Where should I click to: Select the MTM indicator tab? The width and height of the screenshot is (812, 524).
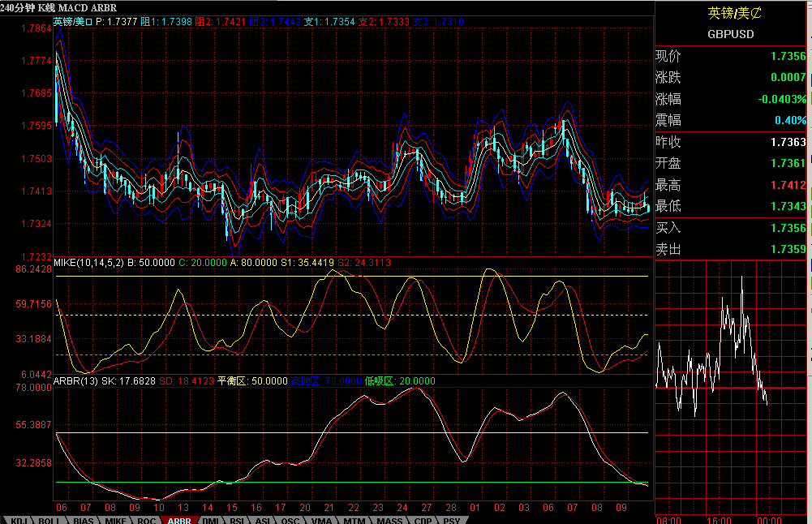click(x=354, y=521)
